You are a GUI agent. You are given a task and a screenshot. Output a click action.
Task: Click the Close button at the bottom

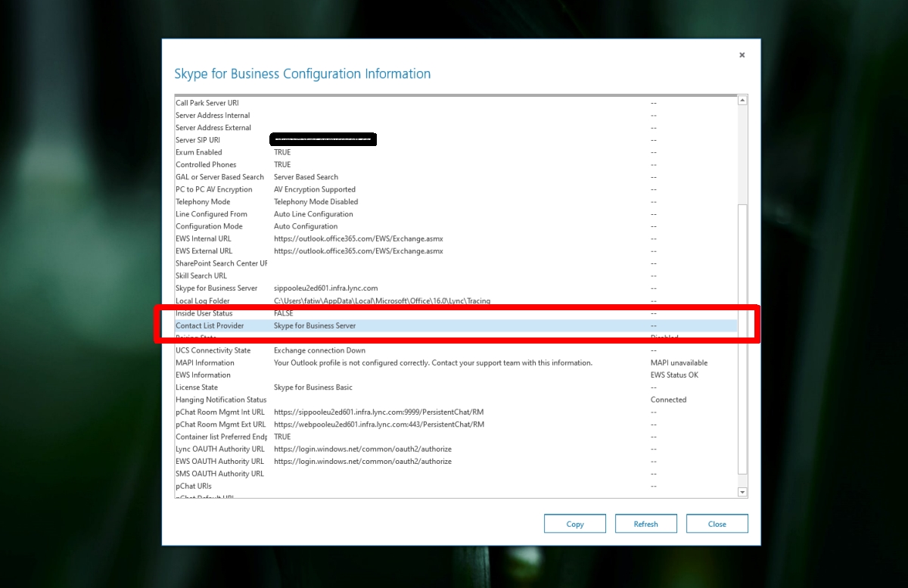tap(717, 524)
